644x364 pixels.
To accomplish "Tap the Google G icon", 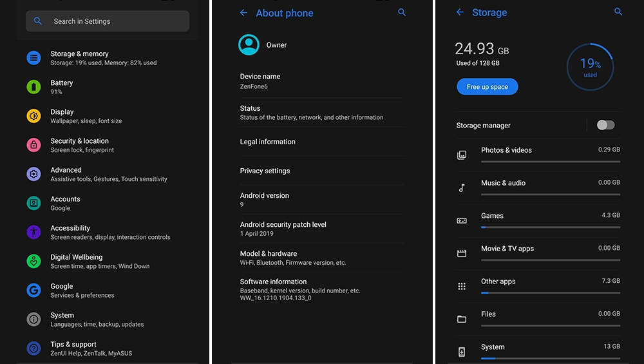I will [33, 290].
